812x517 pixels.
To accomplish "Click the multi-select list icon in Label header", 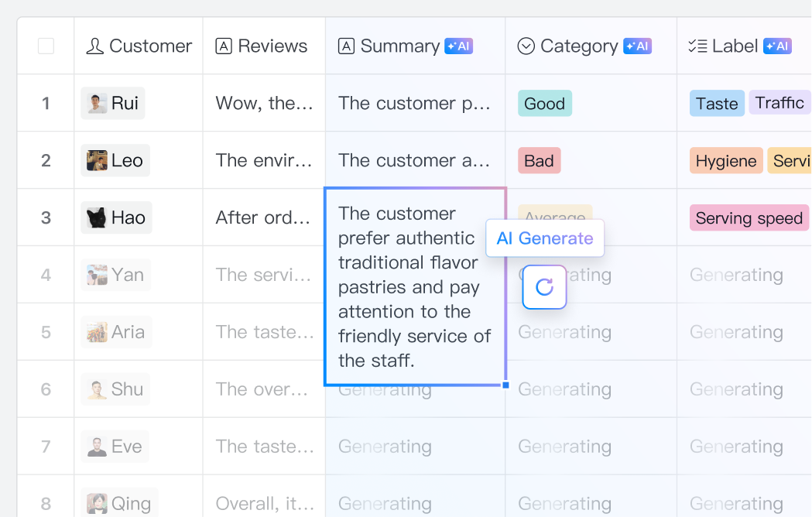I will click(x=697, y=46).
